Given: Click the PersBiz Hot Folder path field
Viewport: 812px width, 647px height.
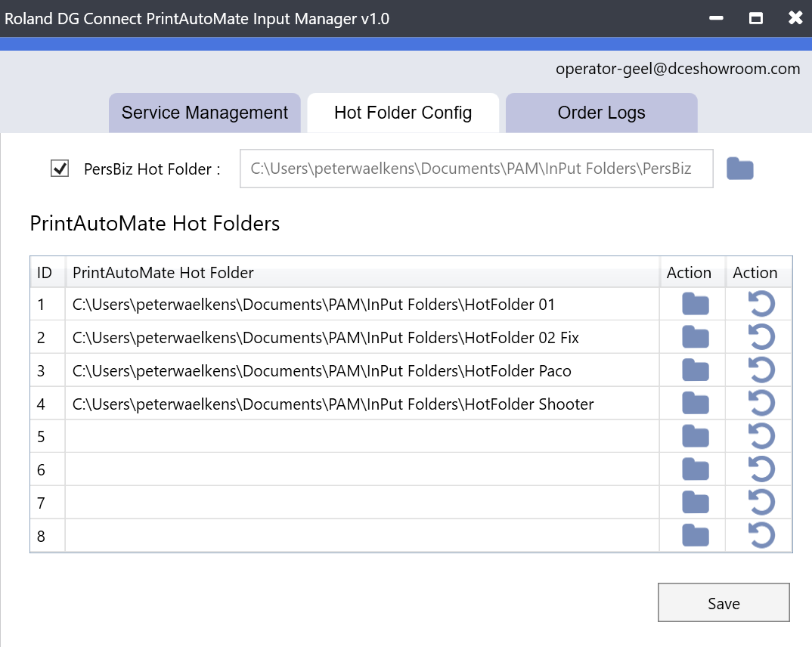Looking at the screenshot, I should pos(476,169).
